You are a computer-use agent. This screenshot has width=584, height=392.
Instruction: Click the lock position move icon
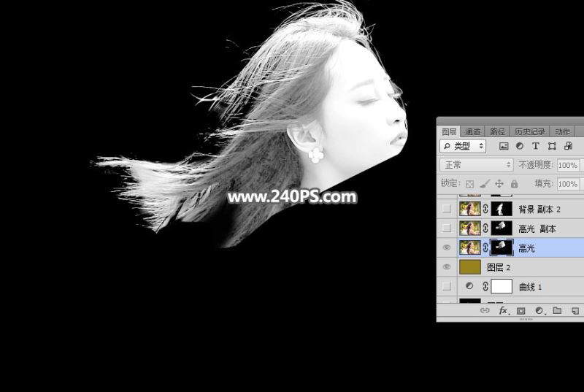[x=499, y=184]
